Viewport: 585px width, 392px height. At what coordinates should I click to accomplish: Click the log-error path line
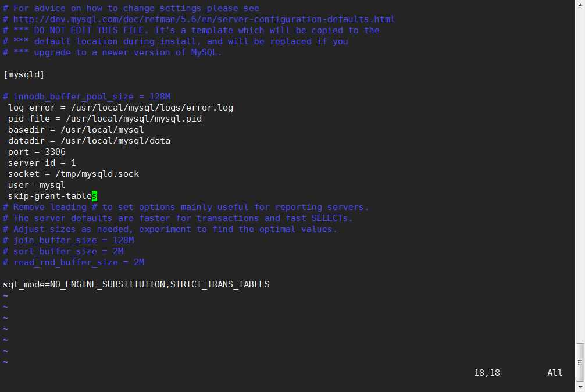click(x=120, y=108)
